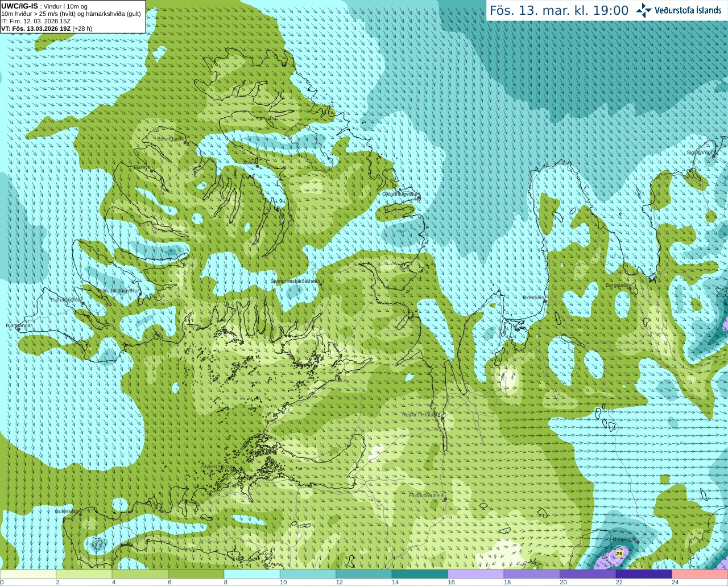
Task: Click the Veðurstofa Íslands logo
Action: click(x=679, y=10)
